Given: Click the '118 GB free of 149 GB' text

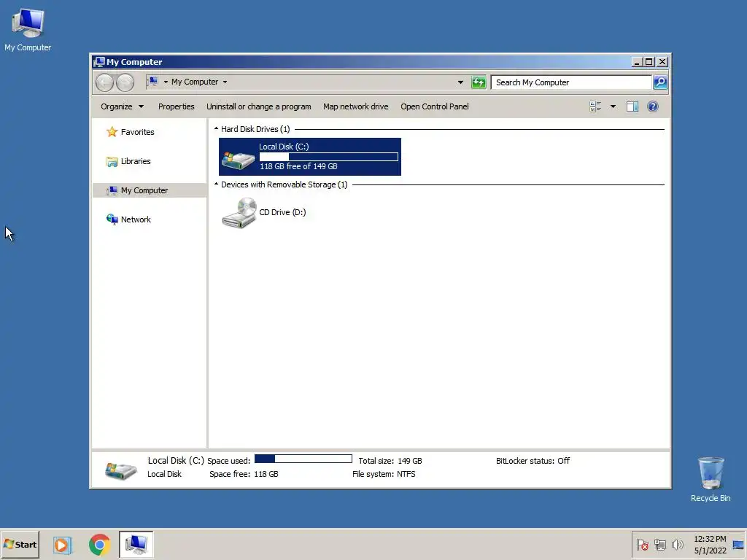Looking at the screenshot, I should [x=298, y=166].
